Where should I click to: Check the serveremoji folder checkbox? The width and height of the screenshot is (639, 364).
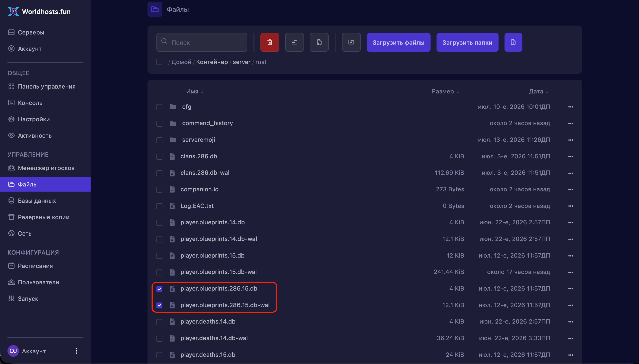159,140
